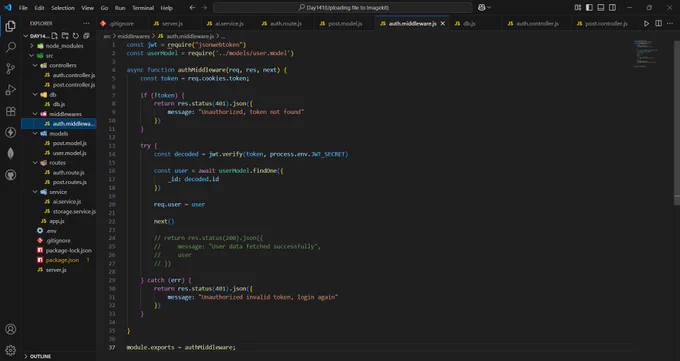This screenshot has width=680, height=361.
Task: Open the MongoDB leaf icon view
Action: (10, 153)
